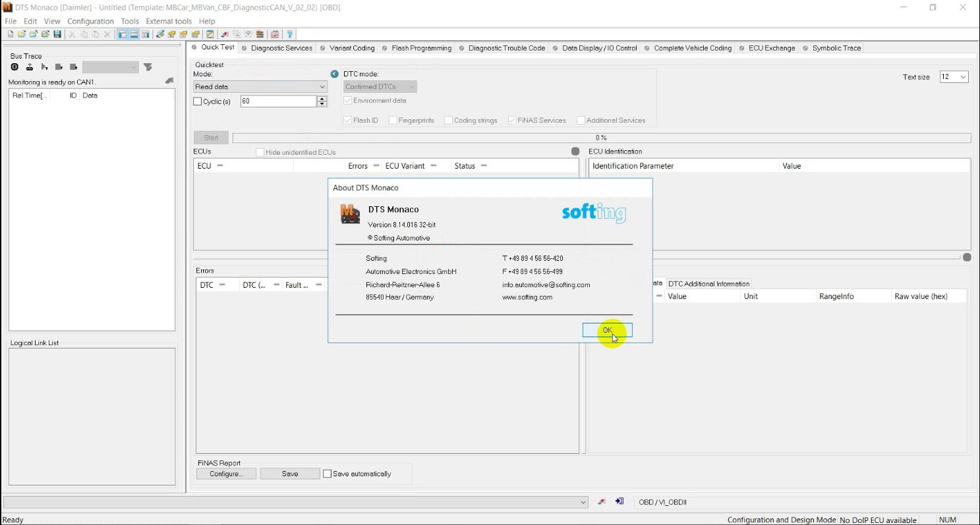980x525 pixels.
Task: Click the DTS Monaco logo in About dialog
Action: 350,214
